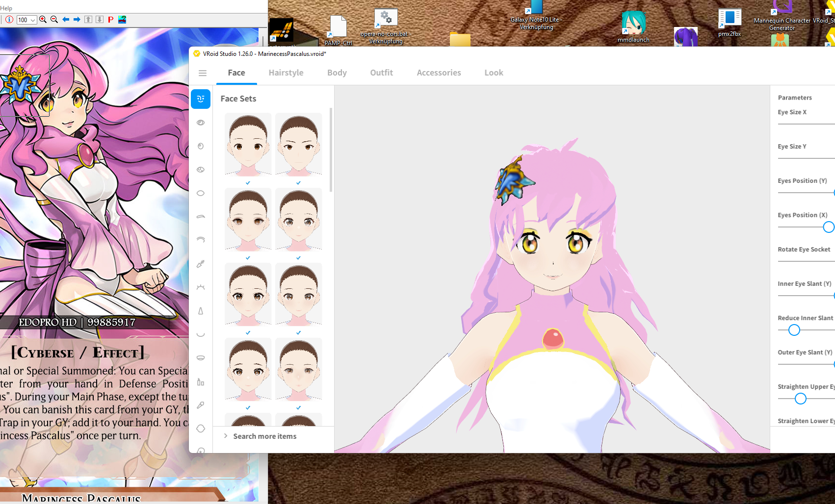Open the makeup pencil category icon

[200, 264]
